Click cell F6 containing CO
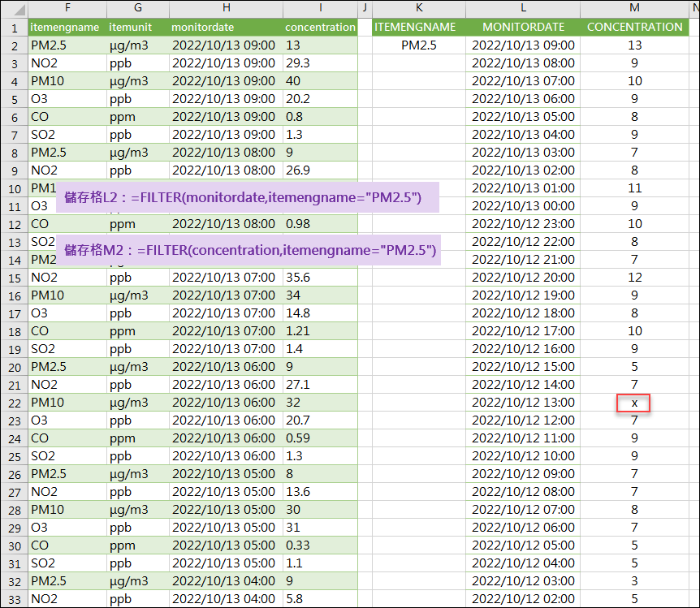The width and height of the screenshot is (700, 608). [67, 117]
